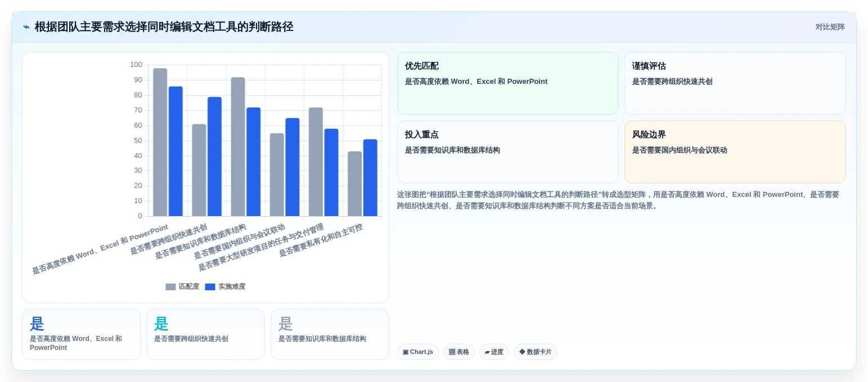Click the blue 实施难度 legend color box

pyautogui.click(x=210, y=287)
